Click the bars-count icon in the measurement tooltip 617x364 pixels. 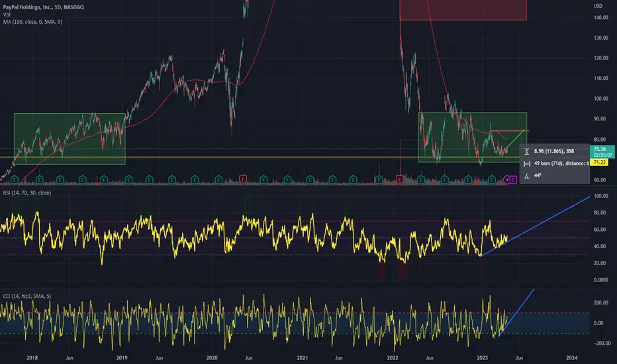(526, 163)
